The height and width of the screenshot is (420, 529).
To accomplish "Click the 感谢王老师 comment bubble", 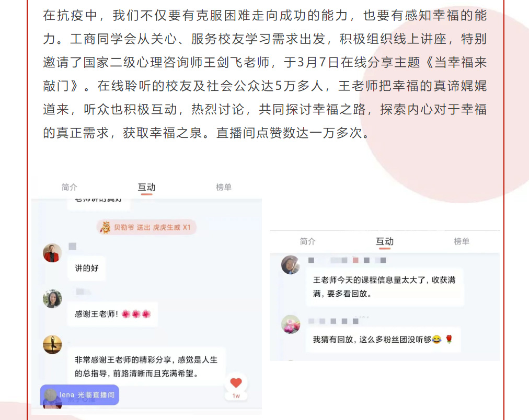I will tap(113, 314).
